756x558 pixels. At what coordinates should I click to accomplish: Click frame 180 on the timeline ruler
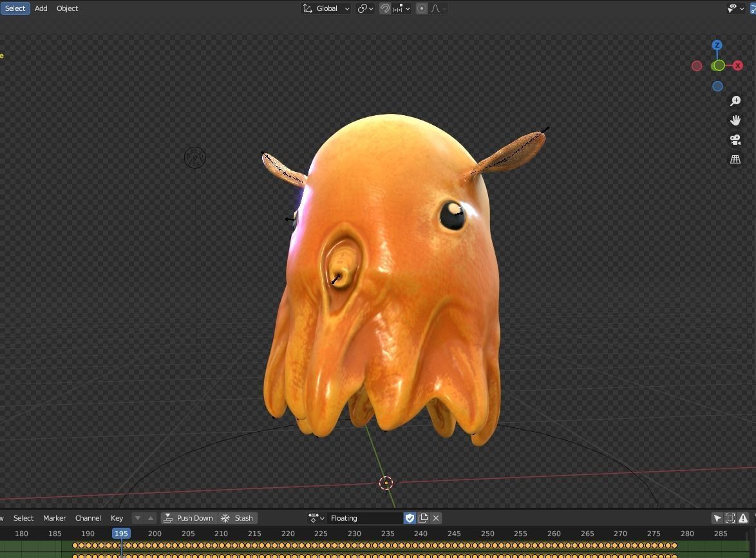(21, 534)
